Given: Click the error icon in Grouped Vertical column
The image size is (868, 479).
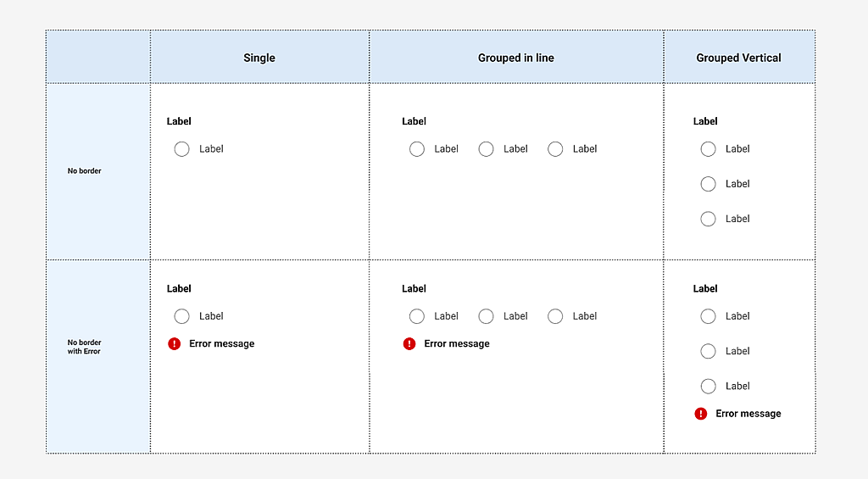Looking at the screenshot, I should coord(701,414).
